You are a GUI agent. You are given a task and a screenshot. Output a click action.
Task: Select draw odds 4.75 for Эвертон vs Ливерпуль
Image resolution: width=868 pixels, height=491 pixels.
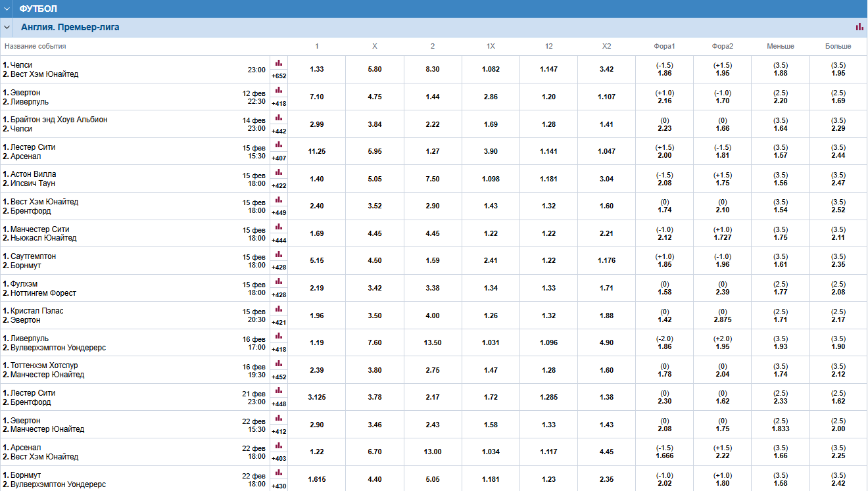point(375,97)
